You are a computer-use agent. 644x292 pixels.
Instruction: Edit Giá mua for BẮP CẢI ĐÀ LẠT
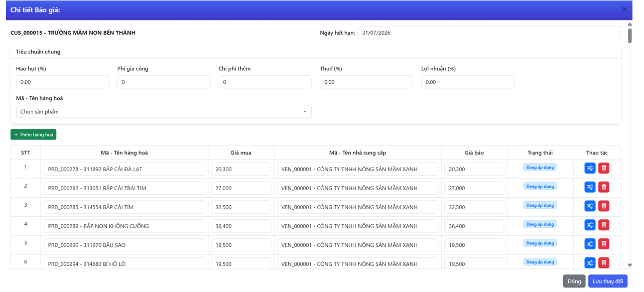click(x=241, y=169)
